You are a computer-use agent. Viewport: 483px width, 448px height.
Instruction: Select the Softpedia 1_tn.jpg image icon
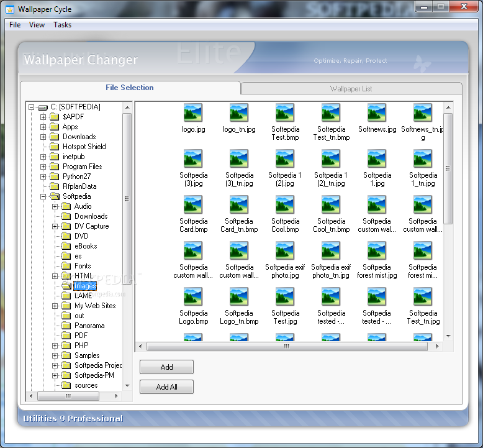pos(423,158)
